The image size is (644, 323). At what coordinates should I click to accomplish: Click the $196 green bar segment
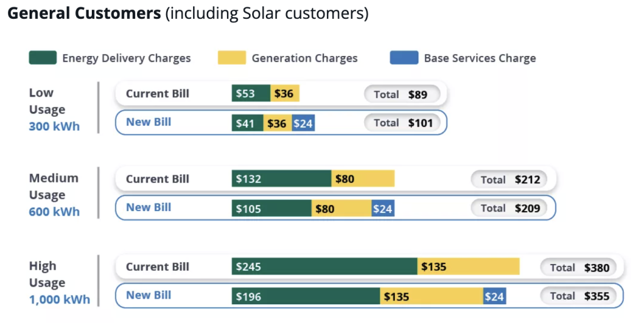306,296
